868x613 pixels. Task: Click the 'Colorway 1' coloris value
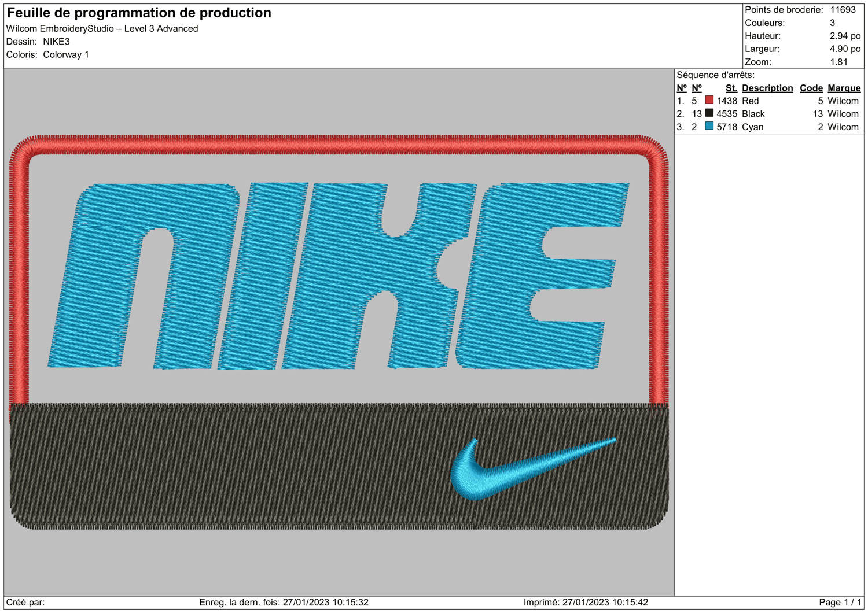click(x=66, y=54)
